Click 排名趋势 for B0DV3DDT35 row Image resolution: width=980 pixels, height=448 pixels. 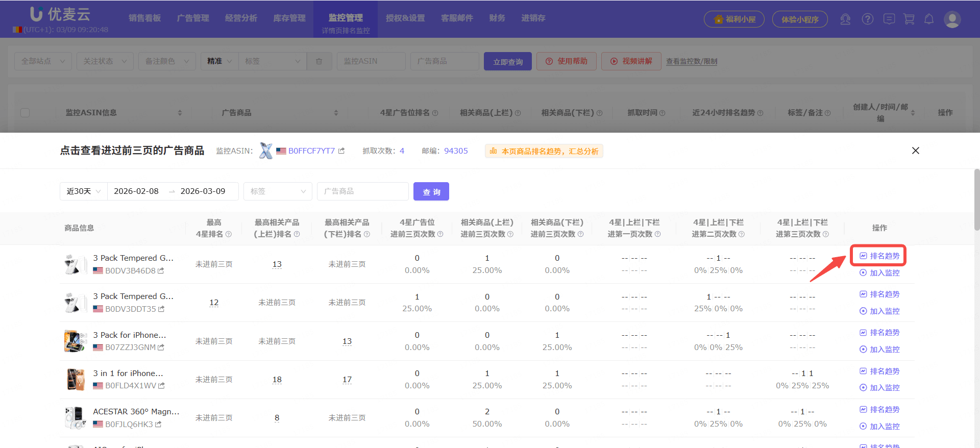tap(879, 294)
